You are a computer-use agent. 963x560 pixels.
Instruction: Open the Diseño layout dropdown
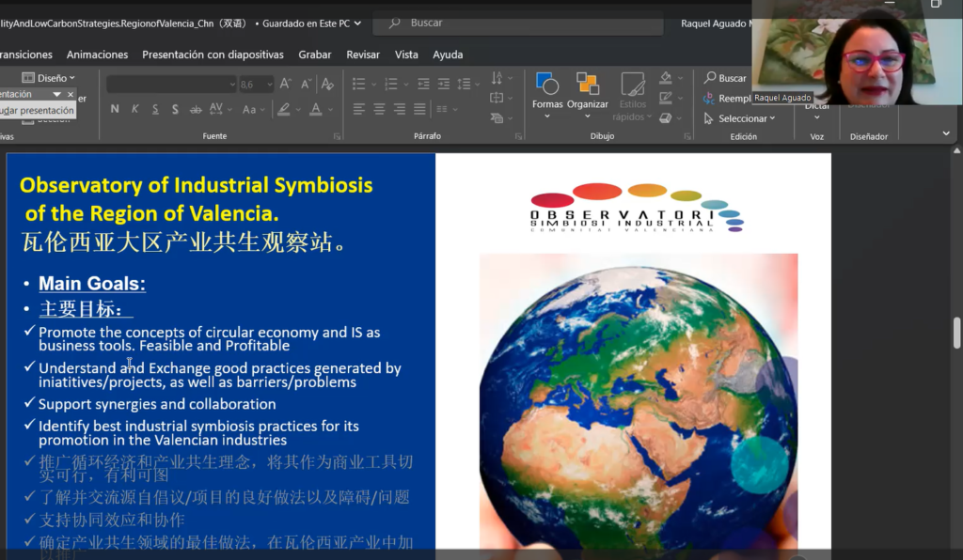(48, 78)
